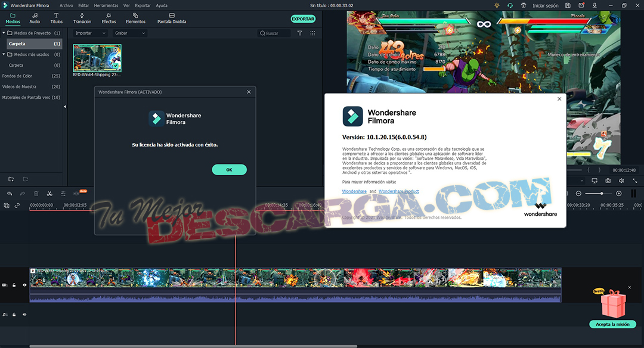Screen dimensions: 644x348
Task: Click the timeline zoom in plus icon
Action: (x=618, y=193)
